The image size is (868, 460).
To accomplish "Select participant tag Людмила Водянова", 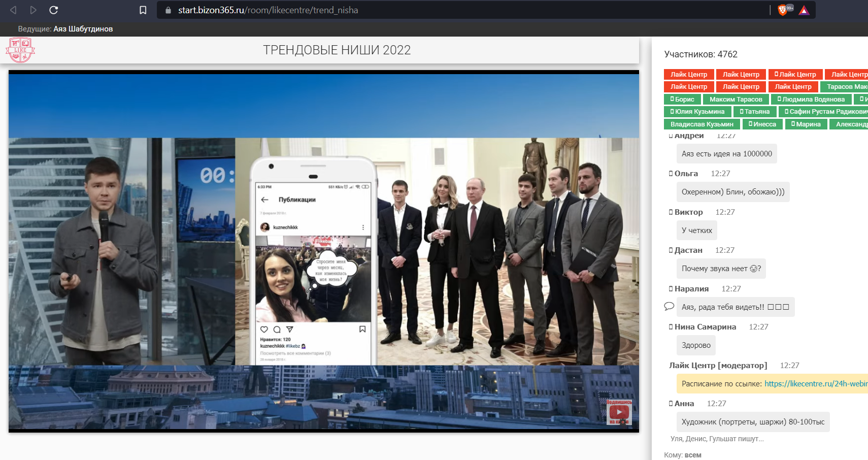I will (x=811, y=100).
